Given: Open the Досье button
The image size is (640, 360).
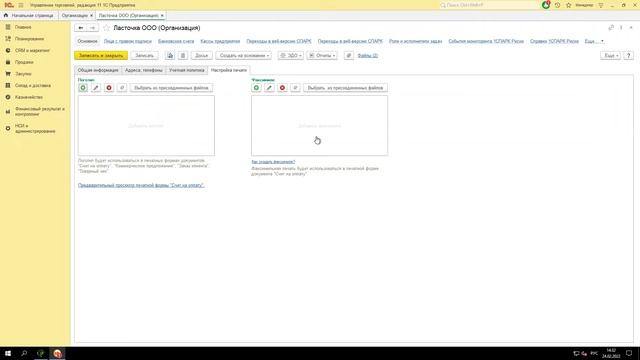Looking at the screenshot, I should click(x=202, y=56).
